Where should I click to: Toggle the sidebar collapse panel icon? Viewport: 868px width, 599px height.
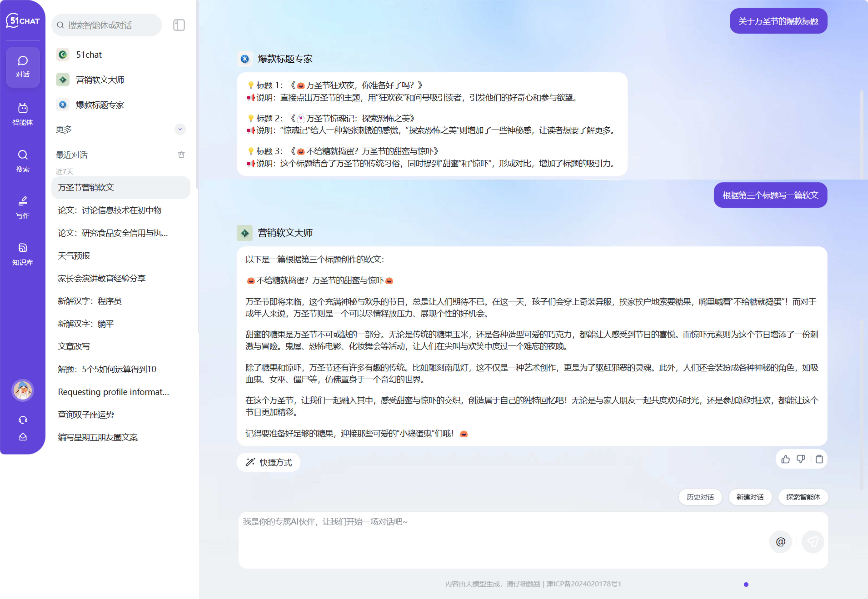coord(179,25)
